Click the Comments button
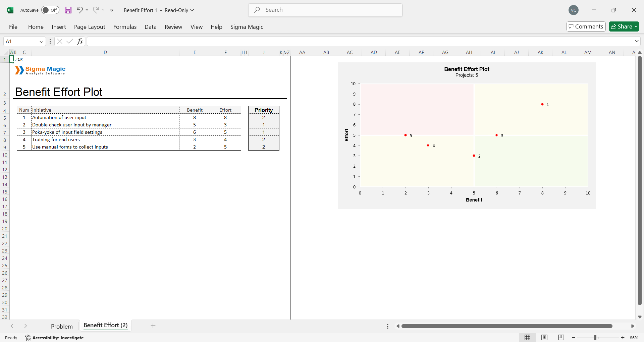The width and height of the screenshot is (644, 342). click(x=586, y=26)
